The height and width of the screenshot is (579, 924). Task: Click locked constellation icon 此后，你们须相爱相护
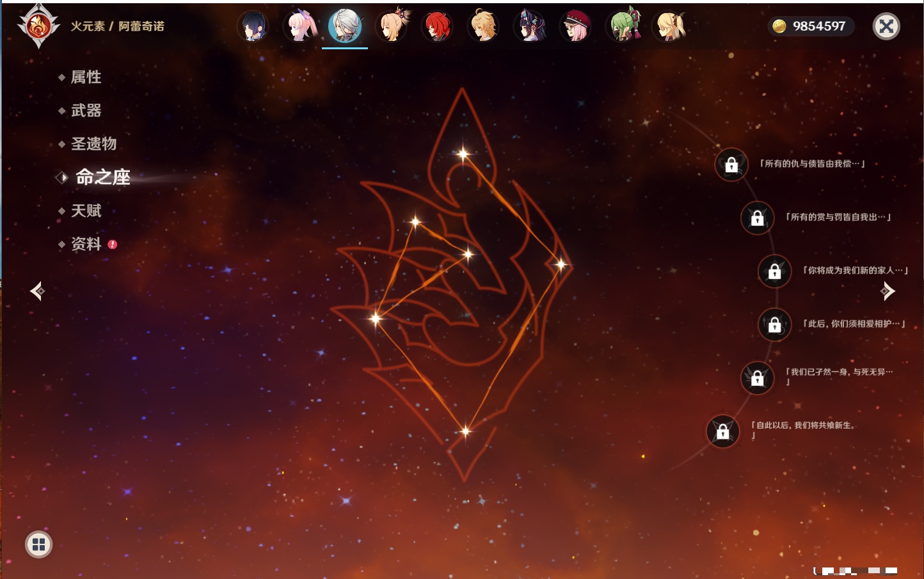pyautogui.click(x=774, y=325)
